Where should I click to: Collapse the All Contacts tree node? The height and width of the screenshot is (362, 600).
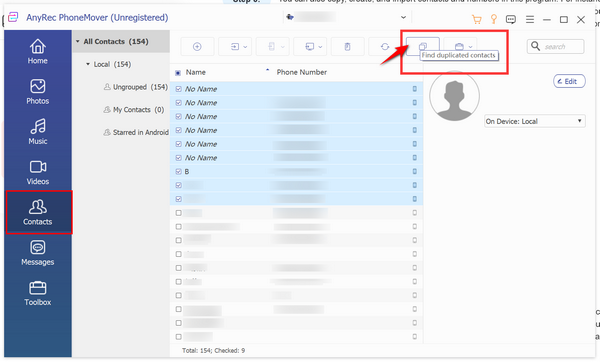78,41
